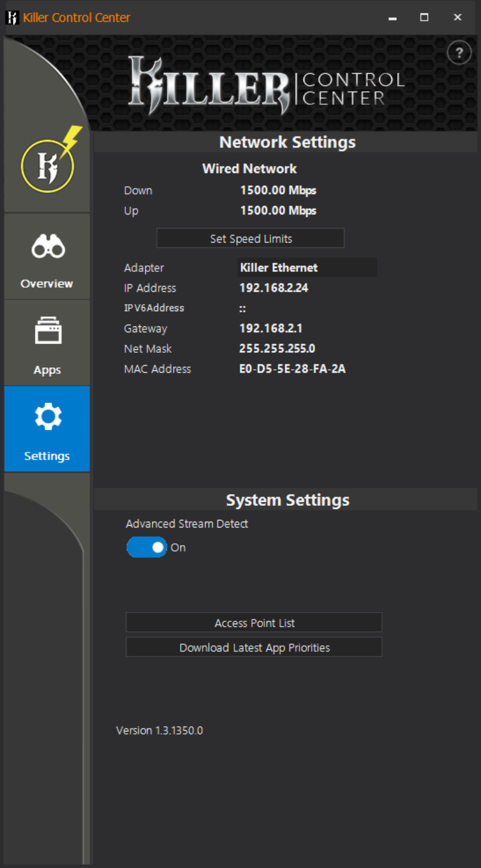
Task: Click the Gateway value 192.168.2.1
Action: pos(271,328)
